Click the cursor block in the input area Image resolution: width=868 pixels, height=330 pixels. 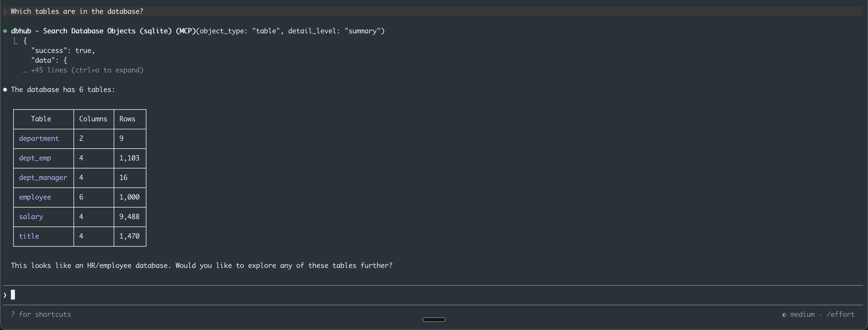pyautogui.click(x=13, y=294)
